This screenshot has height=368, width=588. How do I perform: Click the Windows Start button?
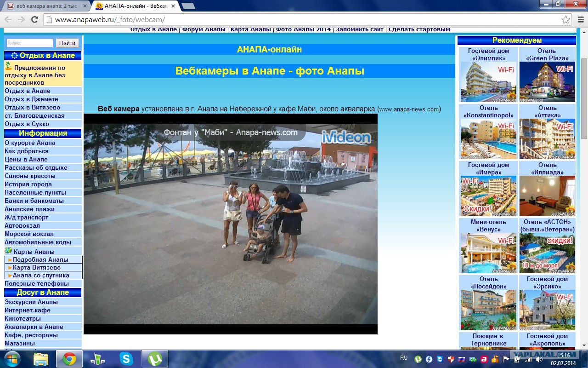point(12,358)
